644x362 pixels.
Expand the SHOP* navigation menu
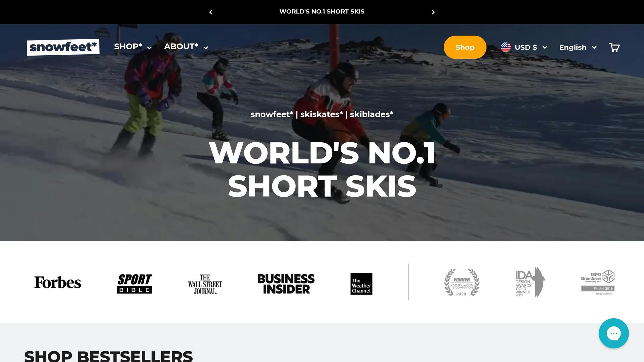click(133, 47)
